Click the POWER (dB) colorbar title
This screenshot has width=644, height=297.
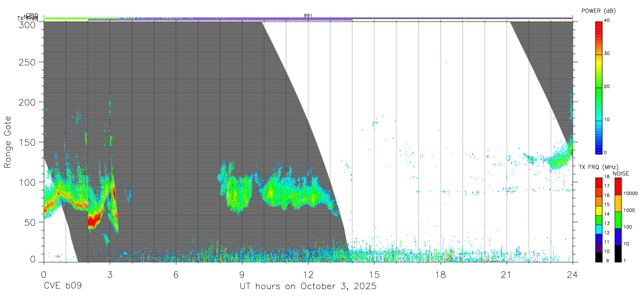point(598,11)
